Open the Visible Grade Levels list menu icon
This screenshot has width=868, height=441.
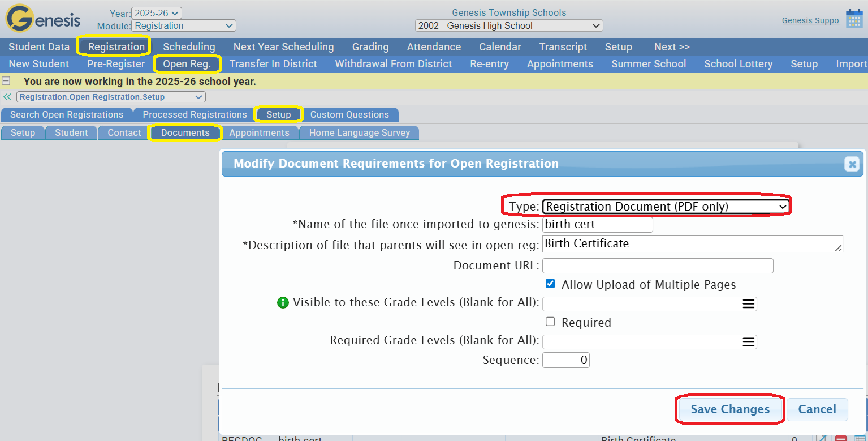coord(748,304)
